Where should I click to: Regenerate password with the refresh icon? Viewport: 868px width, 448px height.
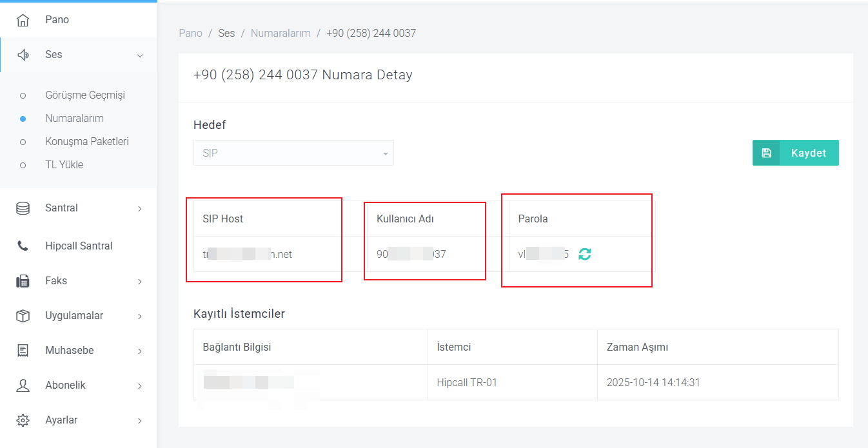click(x=584, y=254)
